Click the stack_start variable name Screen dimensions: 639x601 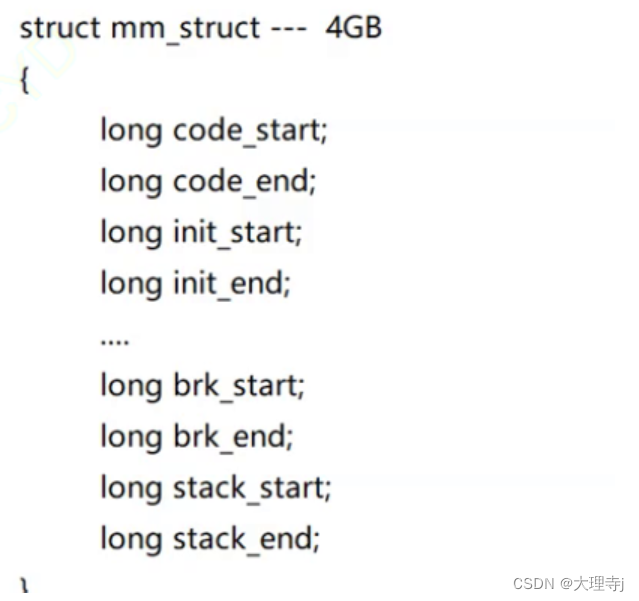pos(252,489)
